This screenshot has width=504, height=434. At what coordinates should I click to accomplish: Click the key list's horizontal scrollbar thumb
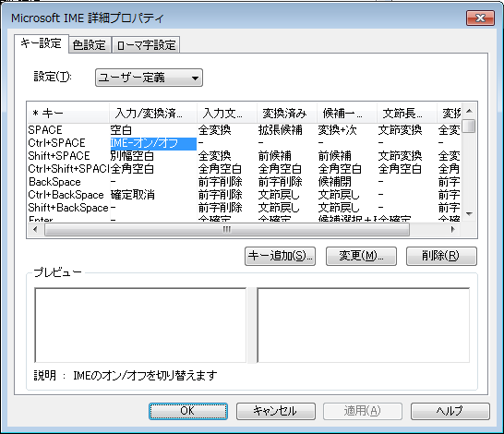[227, 230]
